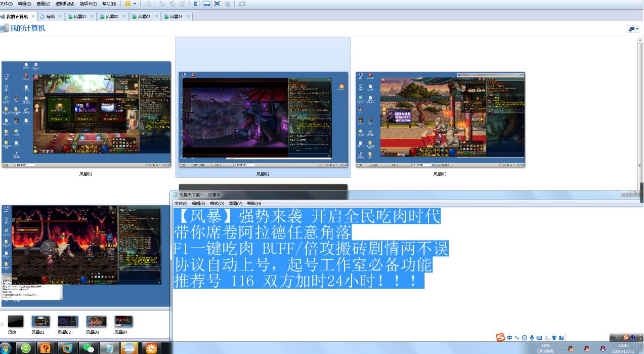
Task: Select 风暴01 in the thumbnail bar
Action: (x=40, y=321)
